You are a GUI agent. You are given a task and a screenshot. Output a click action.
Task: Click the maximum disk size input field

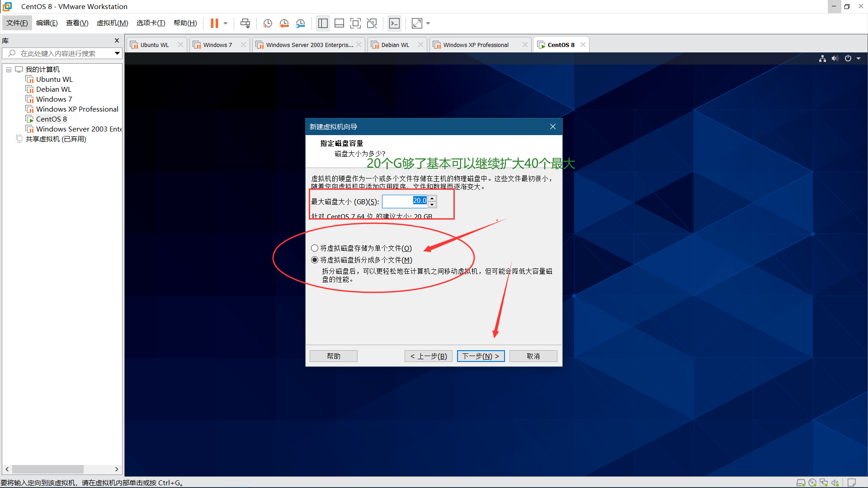(x=405, y=201)
